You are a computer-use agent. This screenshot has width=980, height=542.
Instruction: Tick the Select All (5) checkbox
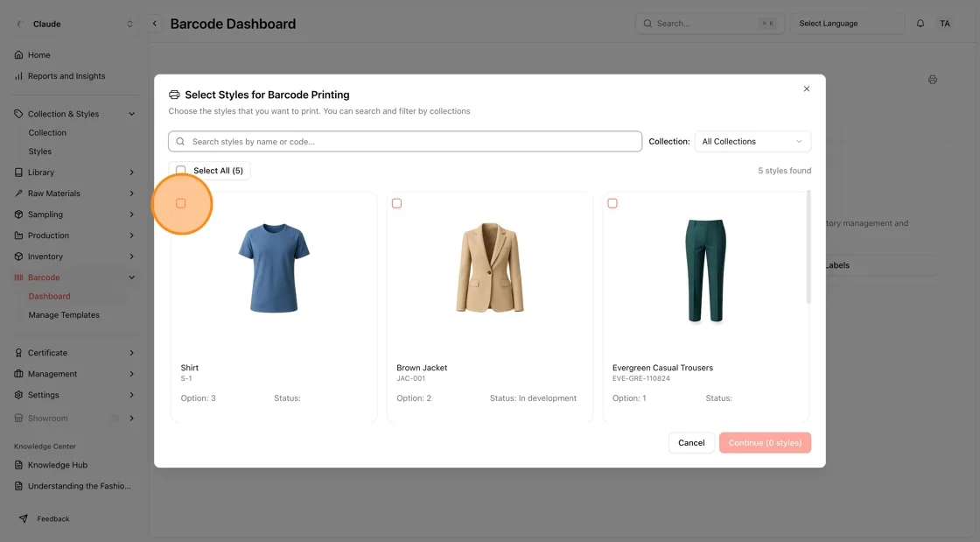coord(180,170)
